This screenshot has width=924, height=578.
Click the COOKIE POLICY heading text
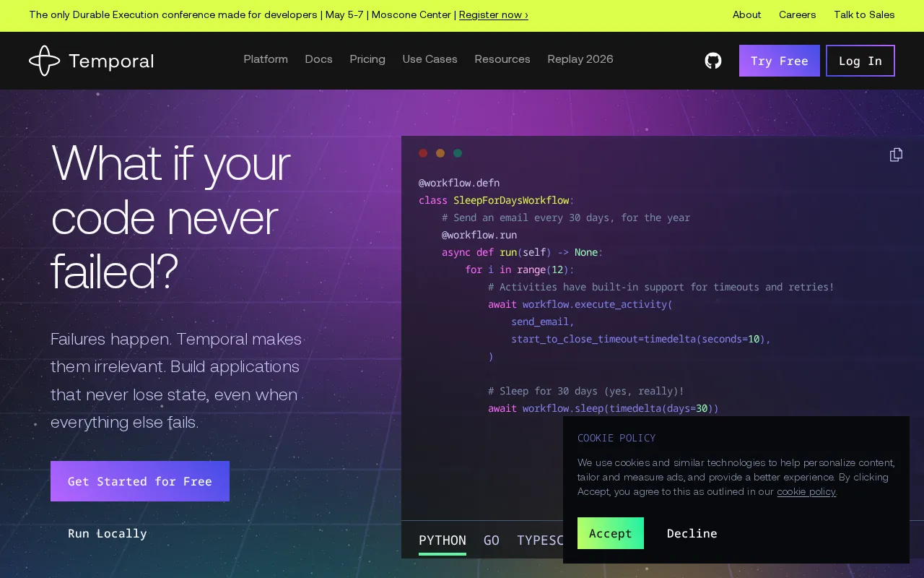(x=616, y=438)
